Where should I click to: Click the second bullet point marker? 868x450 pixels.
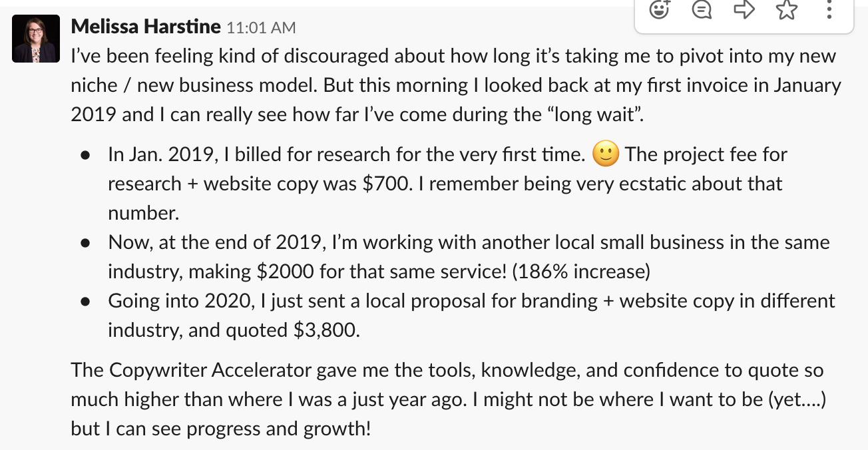click(85, 243)
